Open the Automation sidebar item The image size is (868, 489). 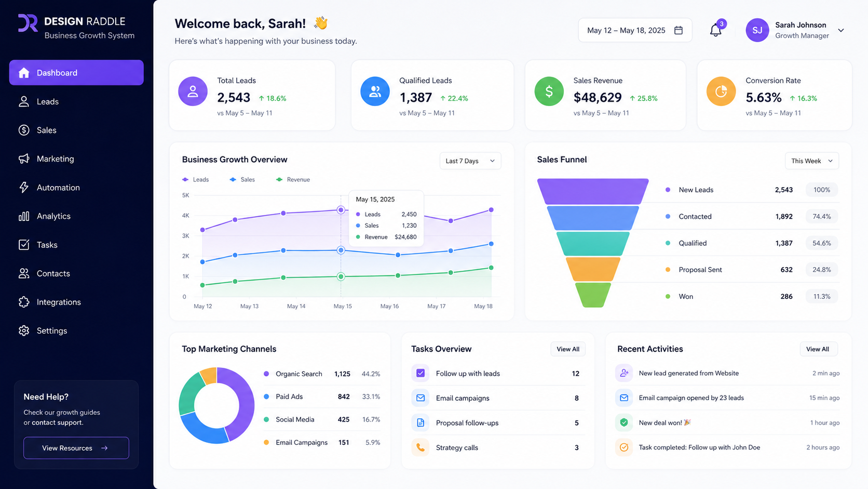click(x=76, y=188)
